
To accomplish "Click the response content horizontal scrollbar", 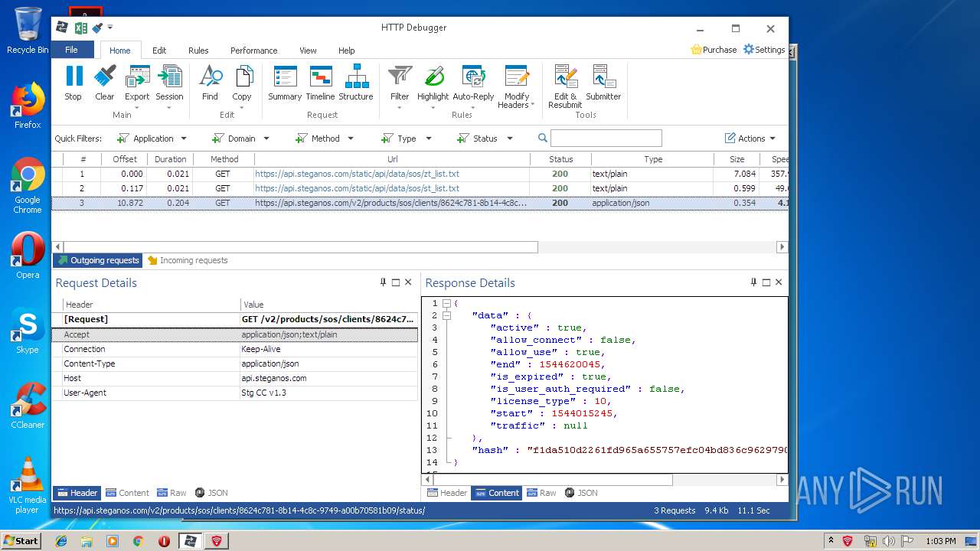I will (552, 480).
